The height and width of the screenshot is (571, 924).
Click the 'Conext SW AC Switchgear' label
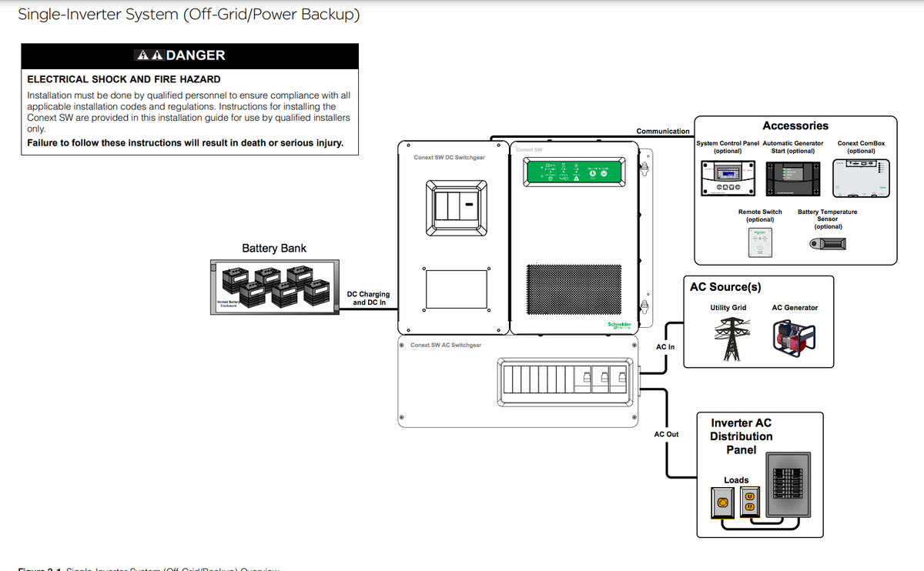tap(446, 345)
